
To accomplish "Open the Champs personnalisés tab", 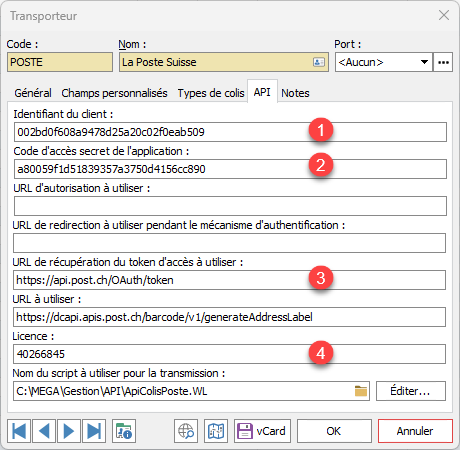I will [x=114, y=93].
